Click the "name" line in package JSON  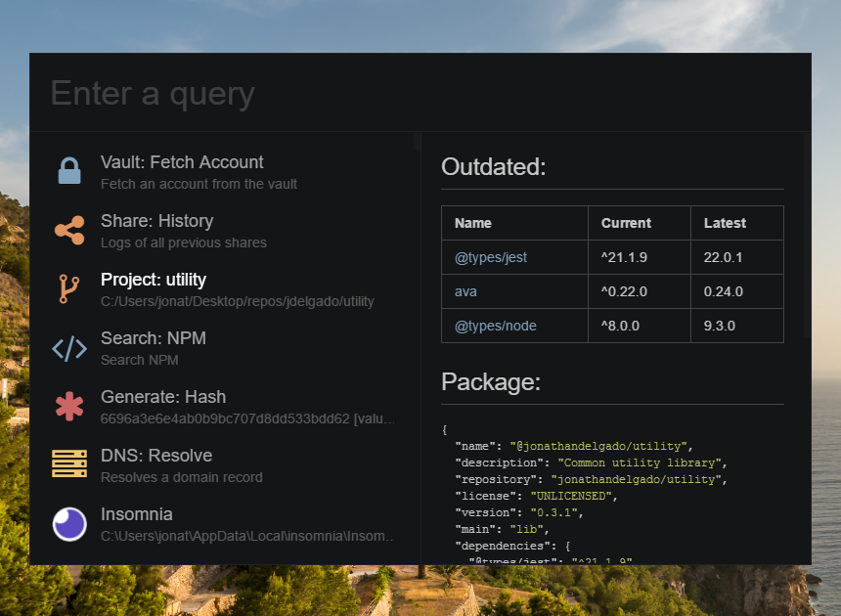(x=574, y=446)
